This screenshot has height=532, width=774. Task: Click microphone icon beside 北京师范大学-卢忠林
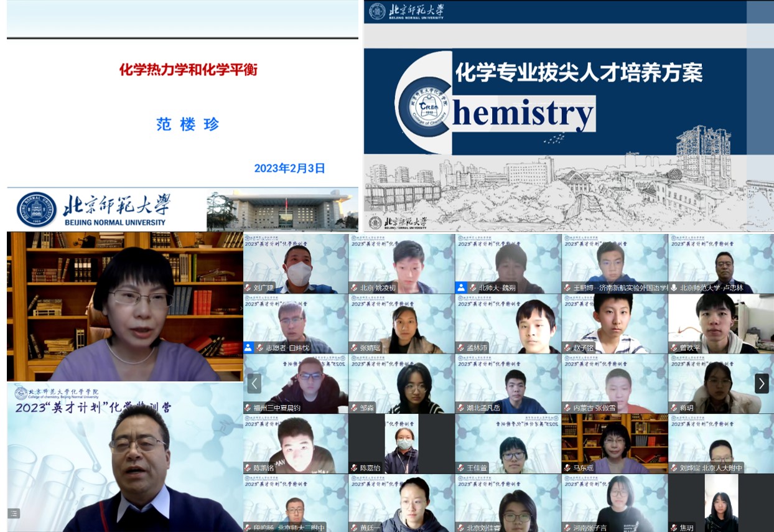pyautogui.click(x=674, y=288)
